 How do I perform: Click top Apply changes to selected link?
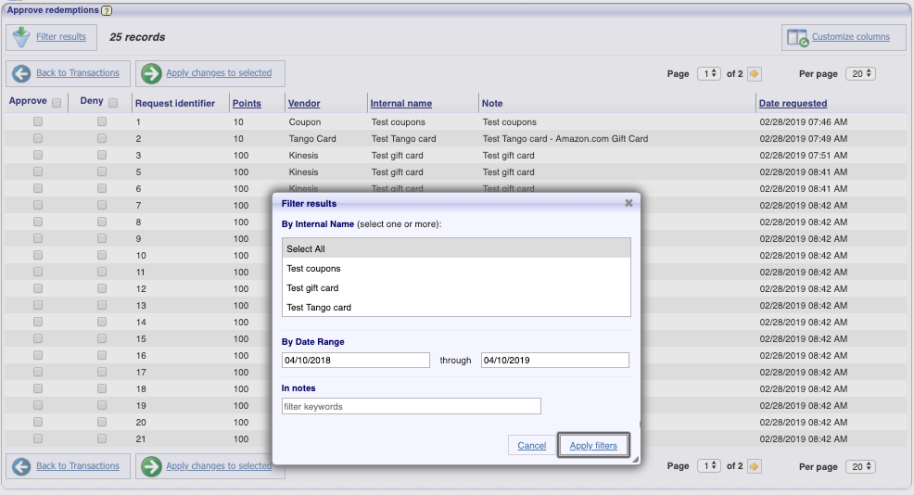(219, 73)
